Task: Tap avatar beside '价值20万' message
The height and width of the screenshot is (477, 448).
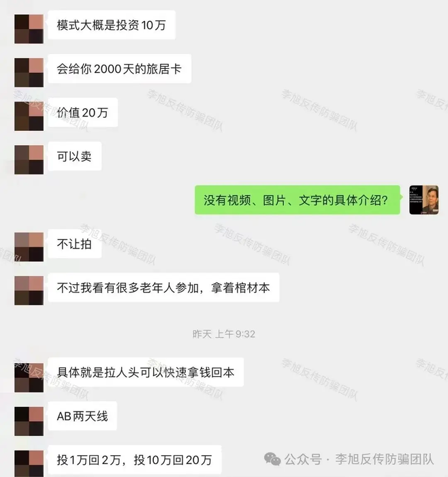Action: 29,117
